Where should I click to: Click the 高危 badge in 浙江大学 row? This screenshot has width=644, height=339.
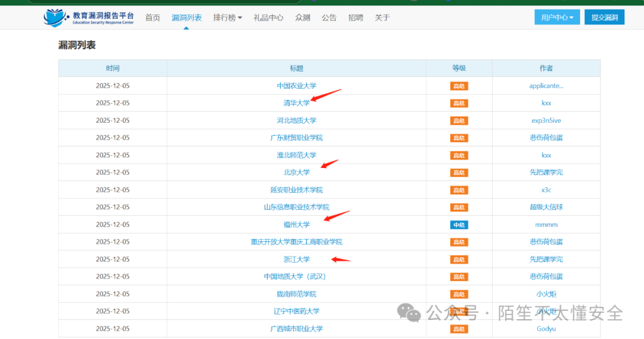[459, 259]
